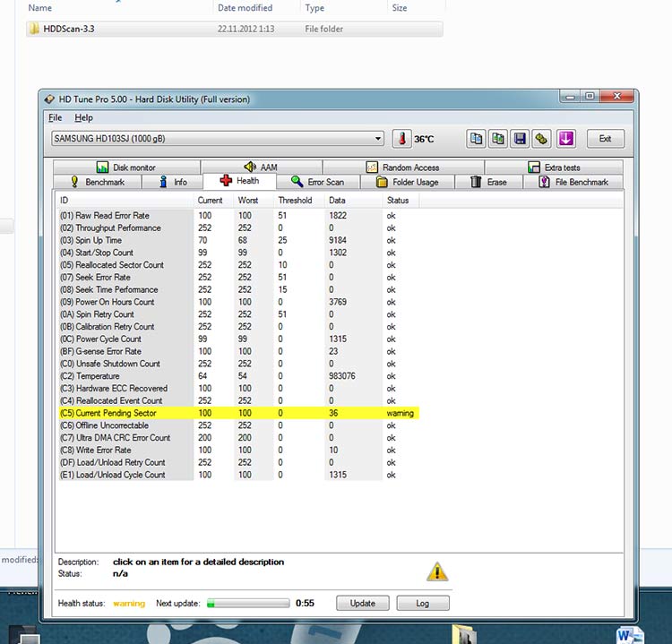
Task: Click the thermometer temperature icon
Action: [x=401, y=139]
